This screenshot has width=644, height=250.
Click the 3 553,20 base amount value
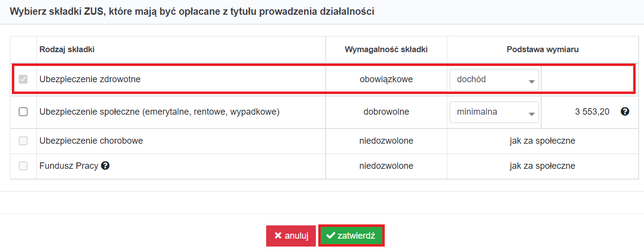592,112
